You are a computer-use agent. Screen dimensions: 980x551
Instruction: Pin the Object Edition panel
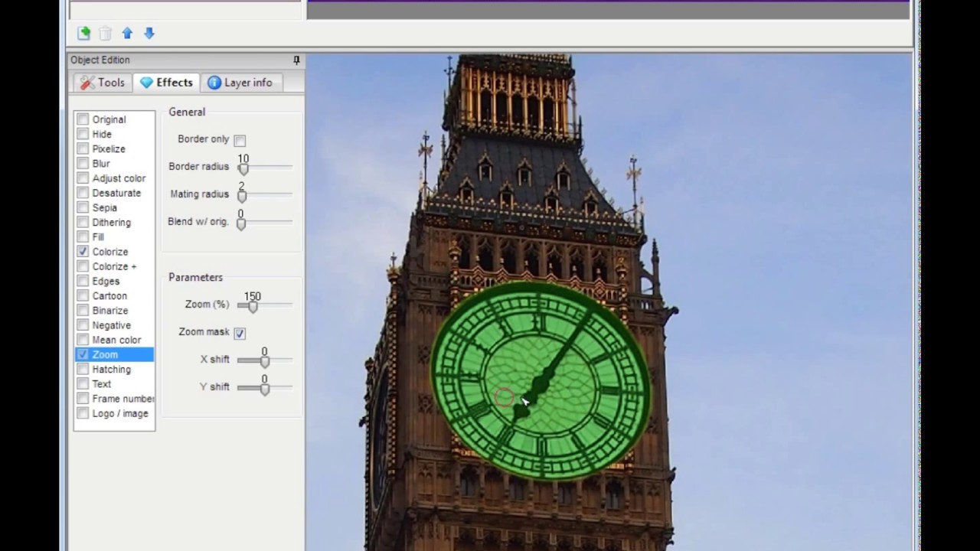(296, 60)
